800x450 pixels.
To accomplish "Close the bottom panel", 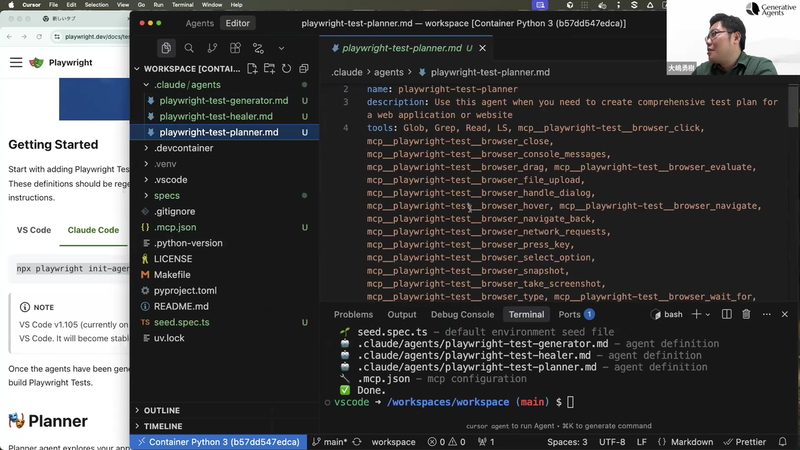I will (x=785, y=314).
